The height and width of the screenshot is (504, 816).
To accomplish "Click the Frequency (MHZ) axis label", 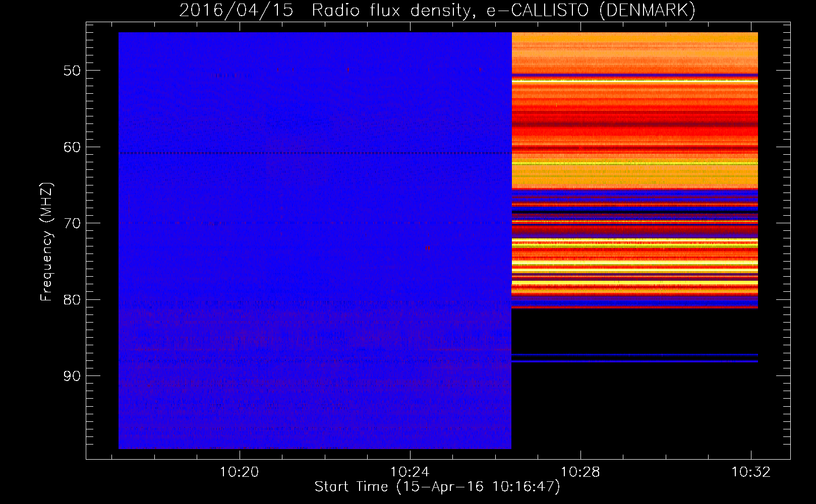I will point(46,242).
